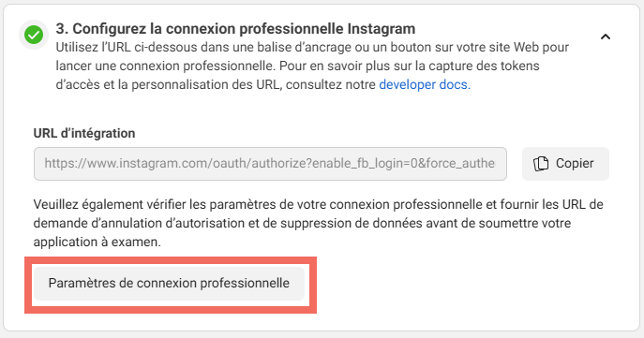The image size is (644, 338).
Task: Click the Copier button
Action: [565, 164]
